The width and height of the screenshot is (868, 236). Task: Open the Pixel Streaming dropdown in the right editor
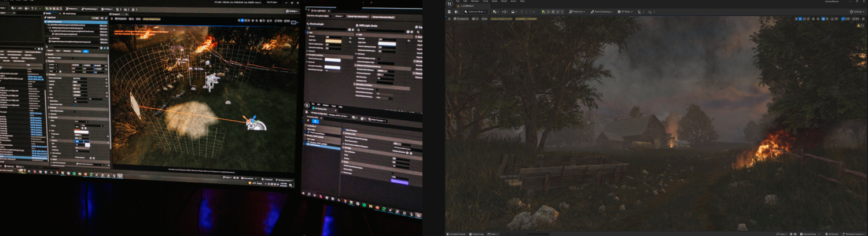(x=601, y=12)
